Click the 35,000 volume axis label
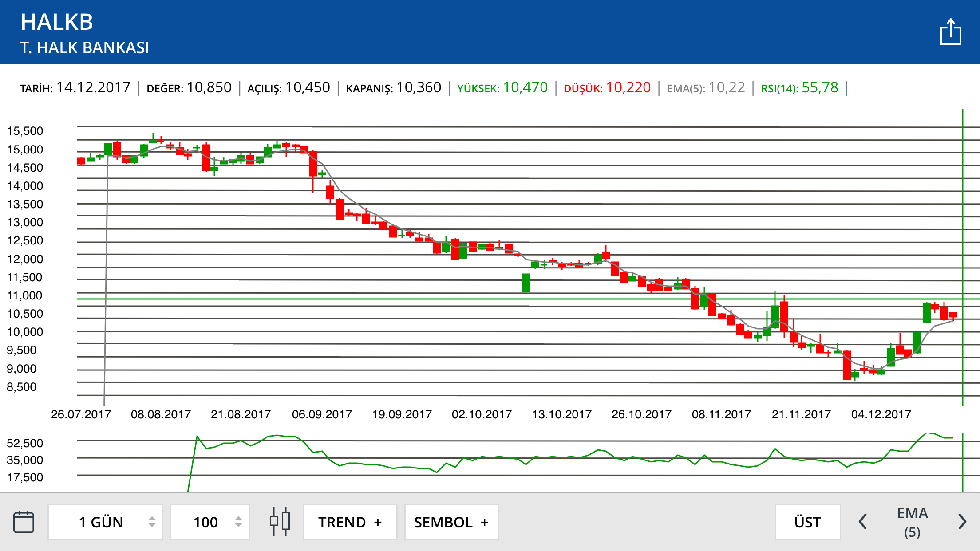This screenshot has height=551, width=980. click(25, 460)
